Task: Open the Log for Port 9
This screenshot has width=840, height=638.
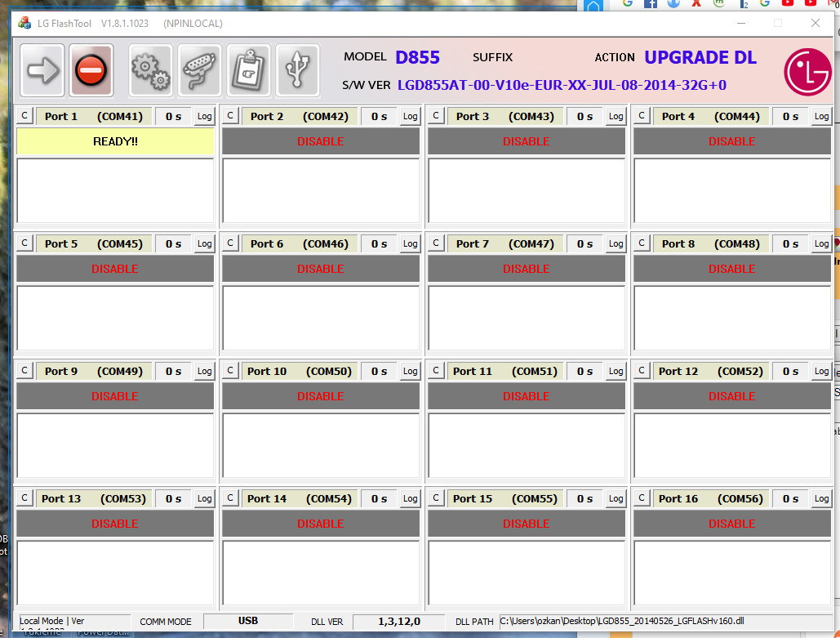Action: click(205, 371)
